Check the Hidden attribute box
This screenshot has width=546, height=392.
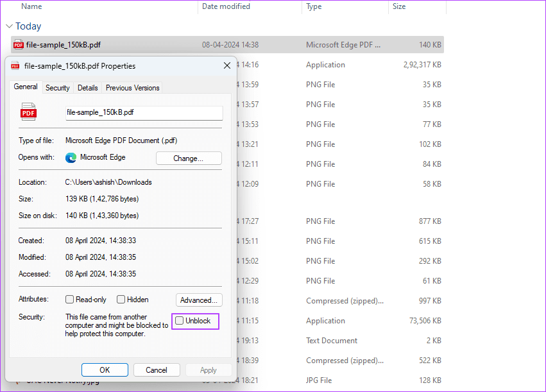(121, 300)
